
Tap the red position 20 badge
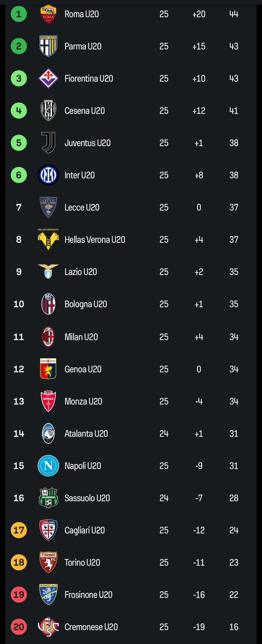pyautogui.click(x=19, y=627)
